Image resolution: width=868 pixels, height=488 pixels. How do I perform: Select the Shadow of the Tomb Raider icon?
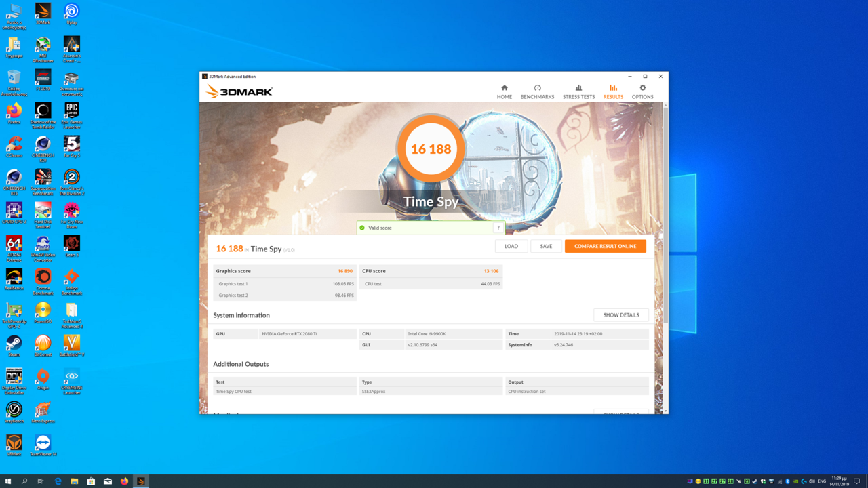[43, 116]
